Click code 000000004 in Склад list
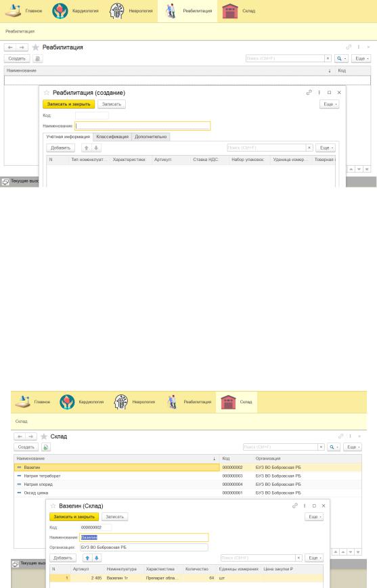The image size is (377, 588). [233, 484]
